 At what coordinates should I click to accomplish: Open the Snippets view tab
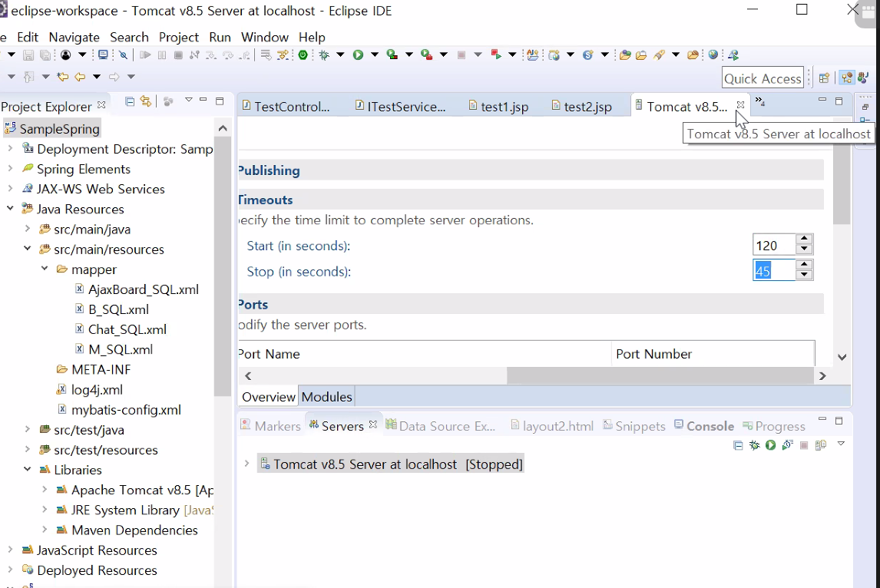point(634,426)
